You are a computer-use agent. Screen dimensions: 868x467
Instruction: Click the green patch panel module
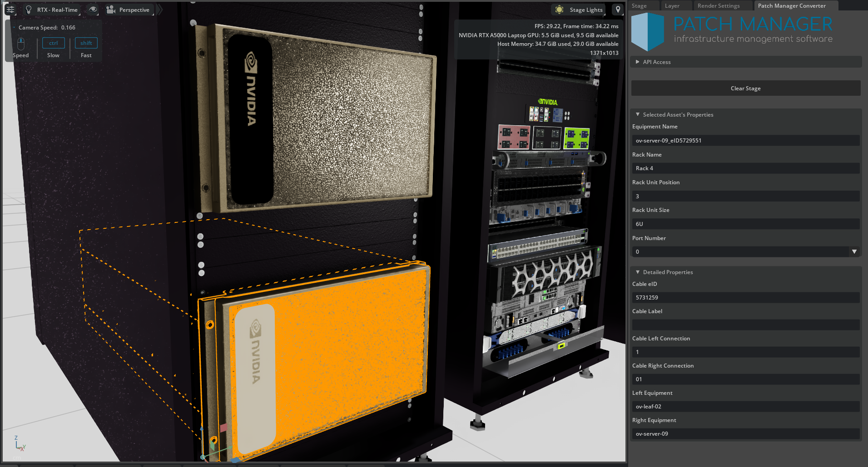(x=576, y=138)
